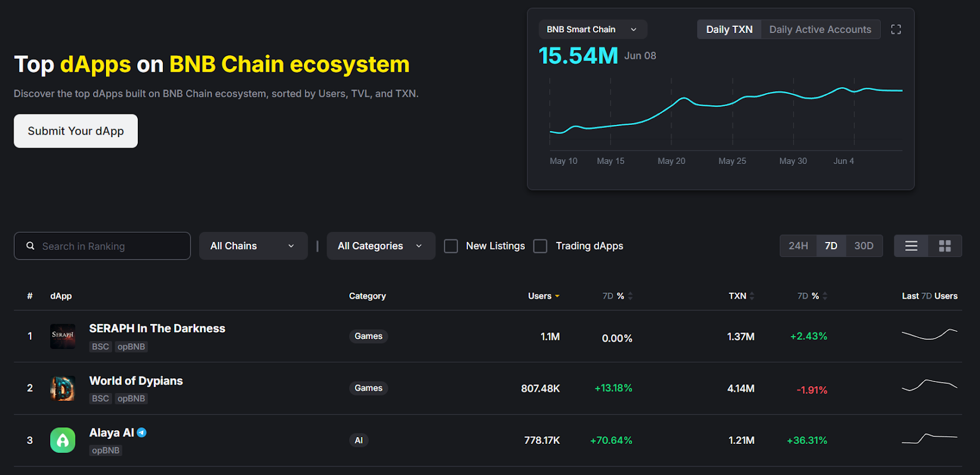Check the Trading dApps checkbox
This screenshot has width=980, height=475.
540,246
